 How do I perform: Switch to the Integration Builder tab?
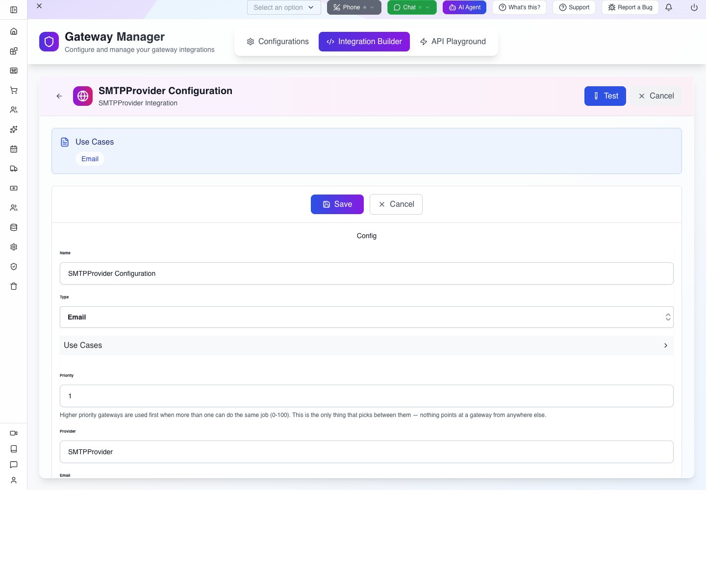(364, 42)
